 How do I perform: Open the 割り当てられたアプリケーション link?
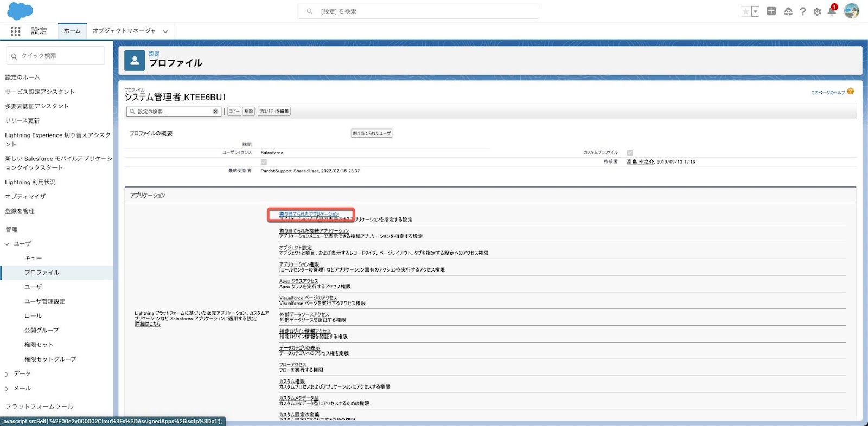tap(309, 214)
